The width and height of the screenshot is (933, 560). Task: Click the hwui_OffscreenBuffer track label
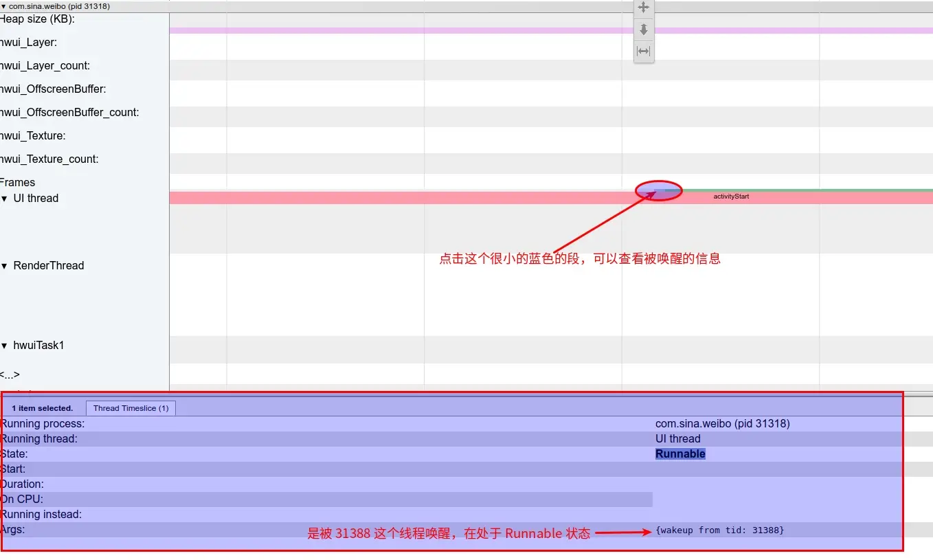[x=54, y=89]
